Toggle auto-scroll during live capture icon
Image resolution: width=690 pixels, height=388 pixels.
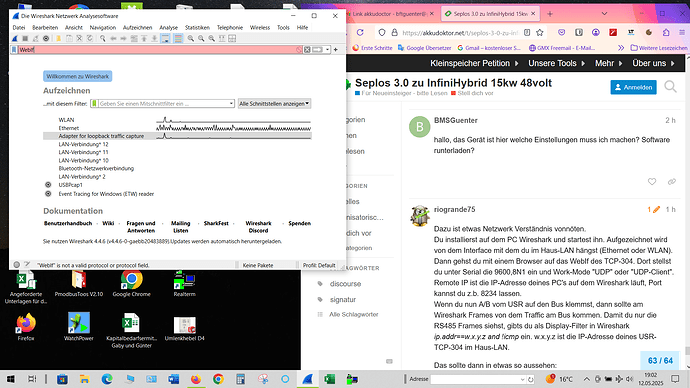(165, 39)
